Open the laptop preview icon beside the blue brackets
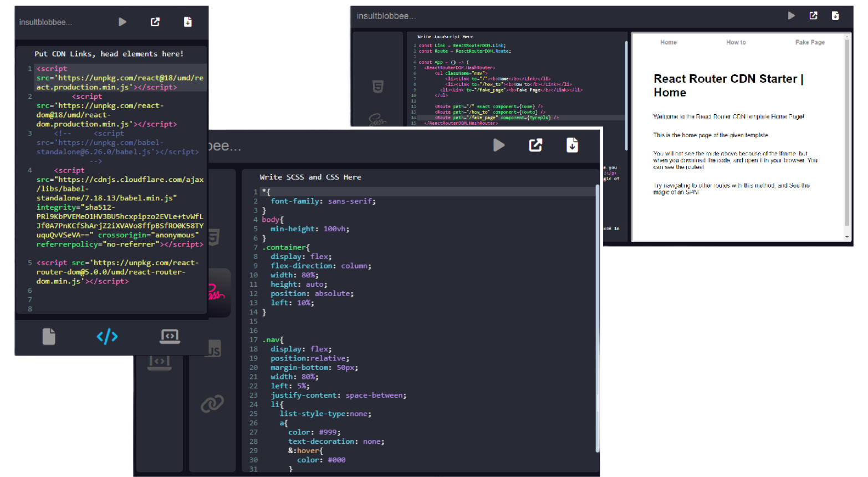Screen dimensions: 868x477 click(170, 336)
